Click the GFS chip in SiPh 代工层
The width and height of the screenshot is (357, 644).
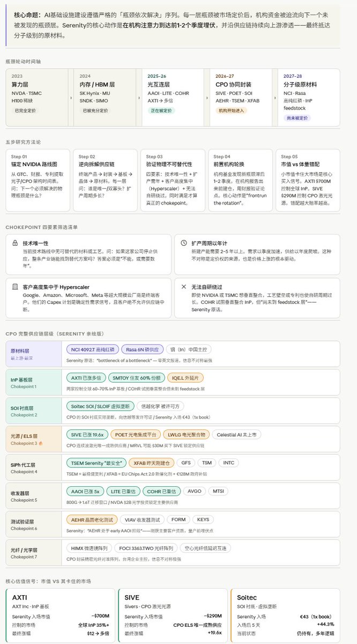[x=186, y=463]
